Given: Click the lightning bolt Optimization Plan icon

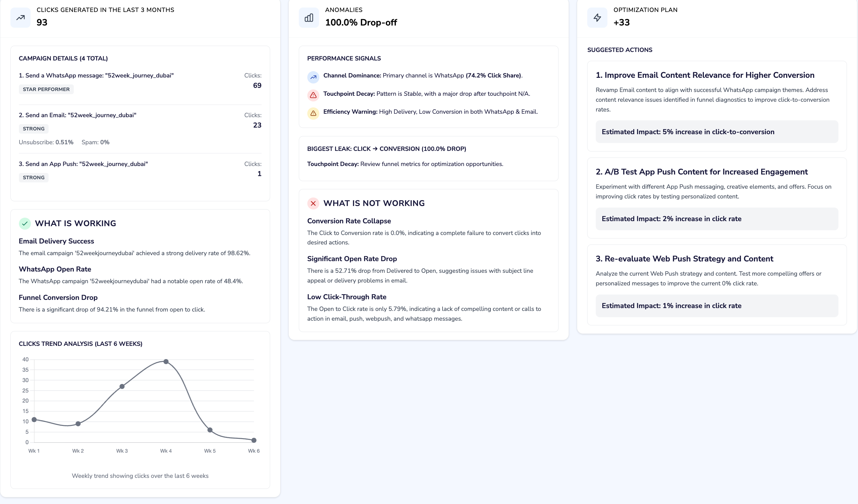Looking at the screenshot, I should 597,18.
